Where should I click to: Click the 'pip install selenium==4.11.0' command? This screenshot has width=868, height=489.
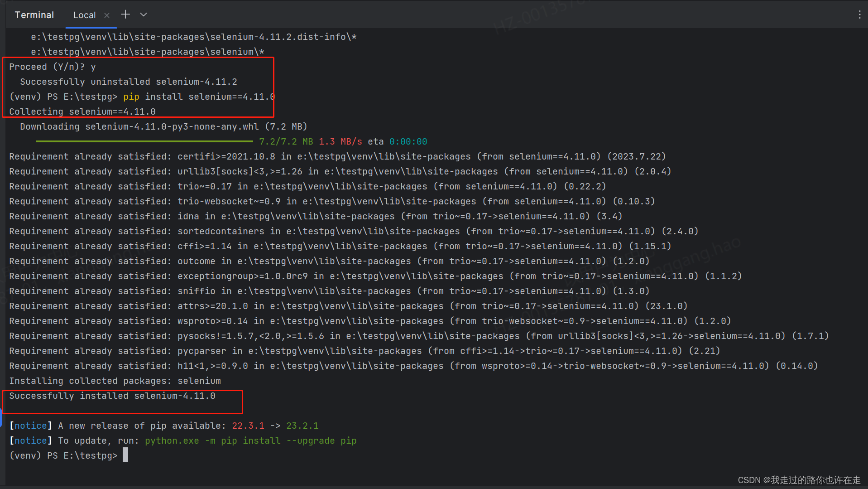pos(199,97)
